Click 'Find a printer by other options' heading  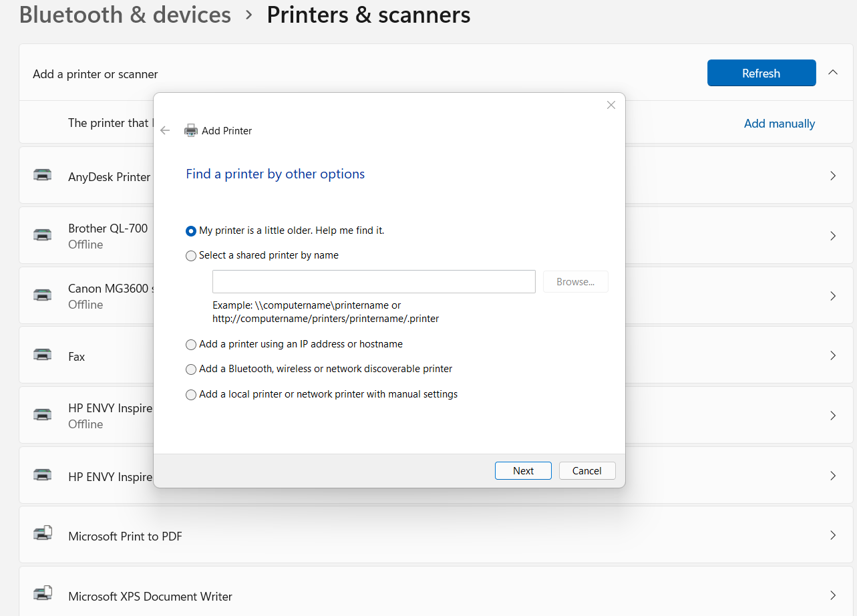pyautogui.click(x=275, y=174)
